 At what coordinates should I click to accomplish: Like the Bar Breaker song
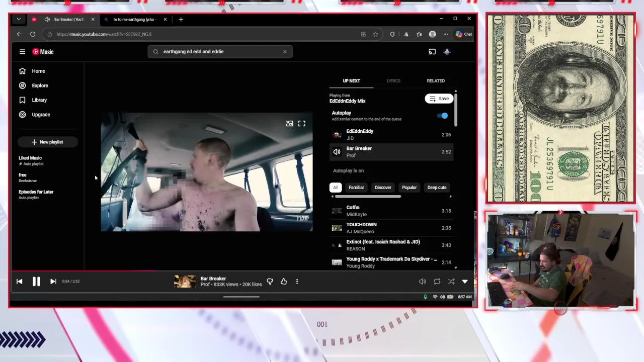point(284,282)
